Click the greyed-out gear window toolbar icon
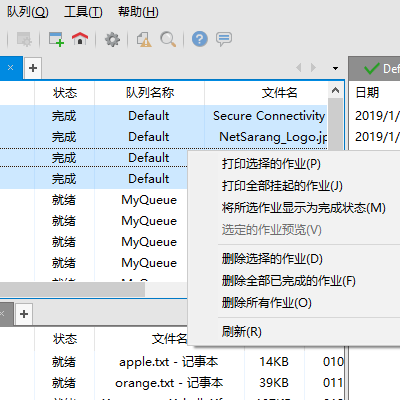The image size is (400, 400). point(24,39)
